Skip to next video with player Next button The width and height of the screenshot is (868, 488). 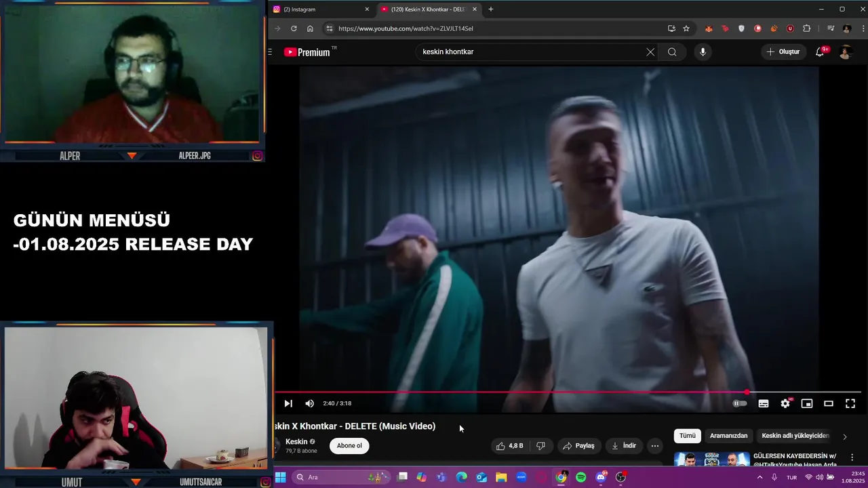288,403
